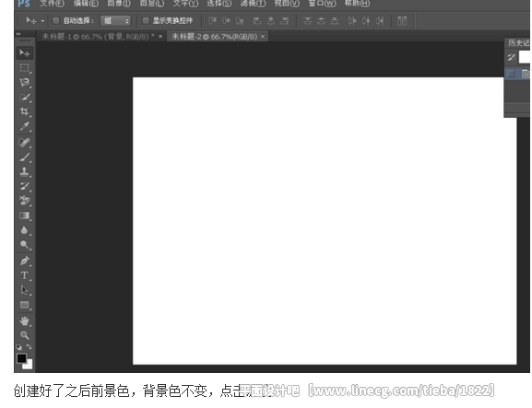
Task: Close the 未标题-1 document tab
Action: point(160,36)
